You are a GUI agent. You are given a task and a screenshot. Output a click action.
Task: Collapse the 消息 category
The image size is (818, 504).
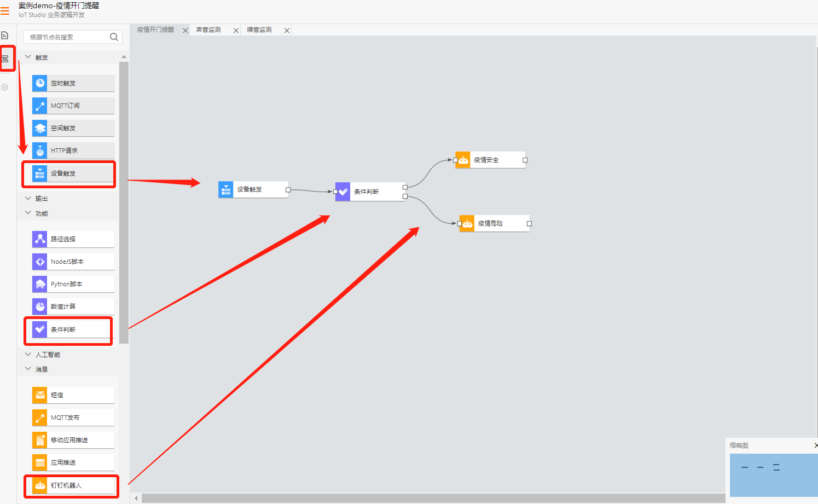(x=28, y=369)
